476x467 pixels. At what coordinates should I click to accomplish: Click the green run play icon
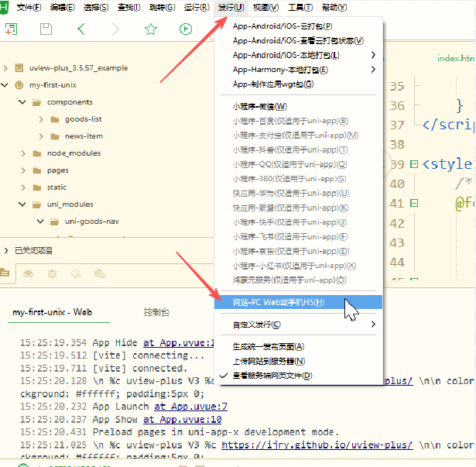(x=186, y=29)
